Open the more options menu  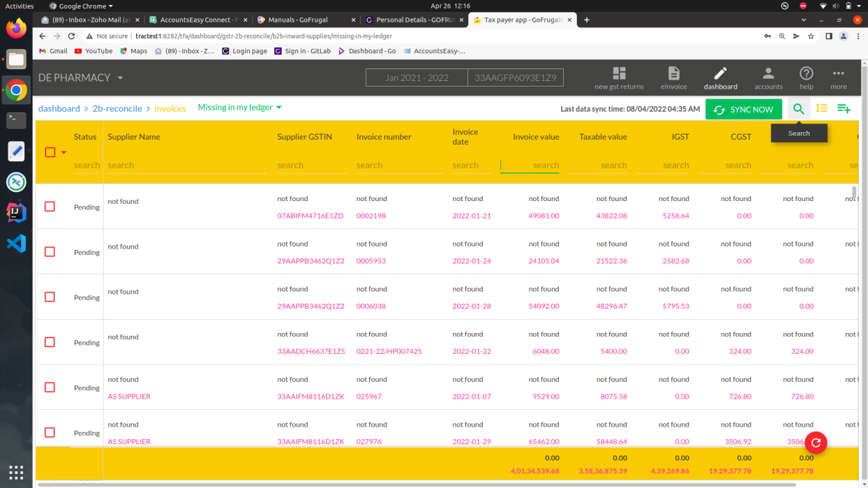tap(839, 78)
